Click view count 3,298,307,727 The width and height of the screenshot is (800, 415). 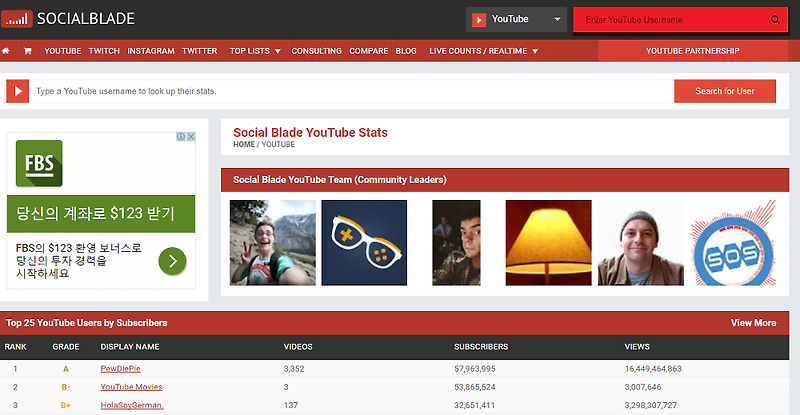[651, 405]
